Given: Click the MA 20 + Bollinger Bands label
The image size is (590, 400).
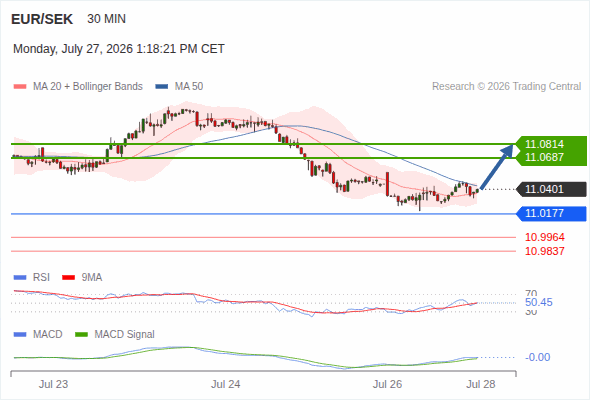Looking at the screenshot, I should tap(88, 87).
